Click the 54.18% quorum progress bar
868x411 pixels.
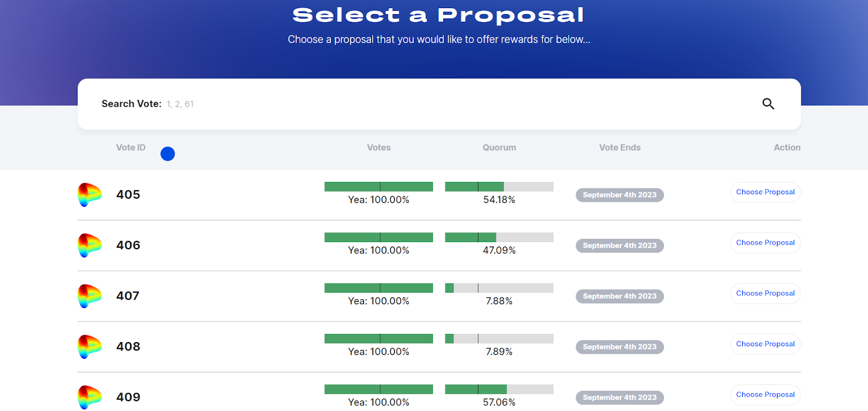tap(499, 187)
